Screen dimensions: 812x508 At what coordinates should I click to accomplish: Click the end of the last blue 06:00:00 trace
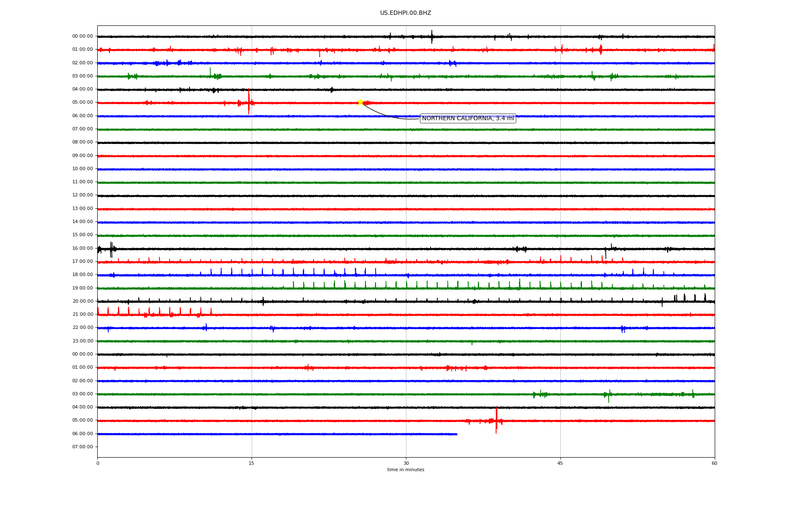(x=457, y=434)
